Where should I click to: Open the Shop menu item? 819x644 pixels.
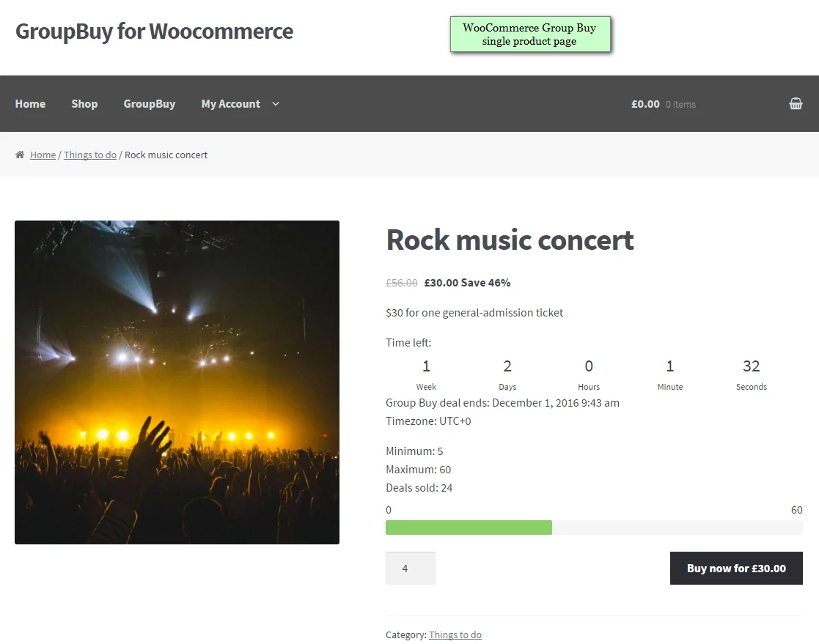coord(84,104)
